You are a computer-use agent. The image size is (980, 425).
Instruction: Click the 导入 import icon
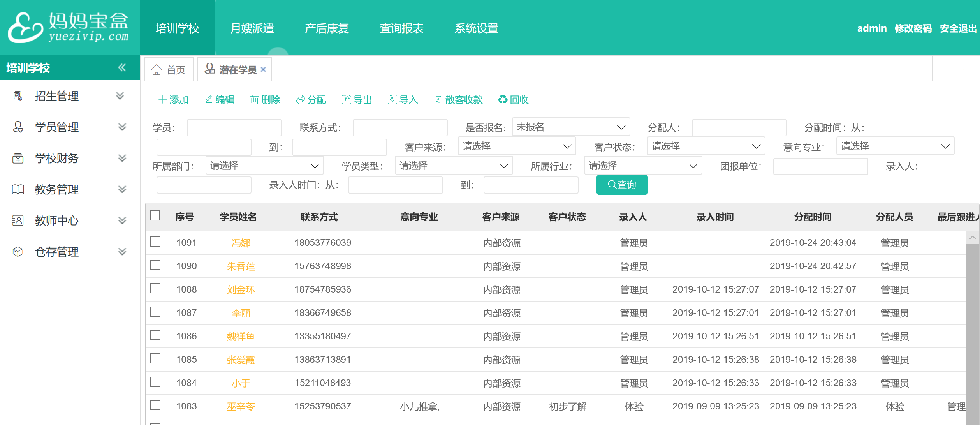click(392, 100)
